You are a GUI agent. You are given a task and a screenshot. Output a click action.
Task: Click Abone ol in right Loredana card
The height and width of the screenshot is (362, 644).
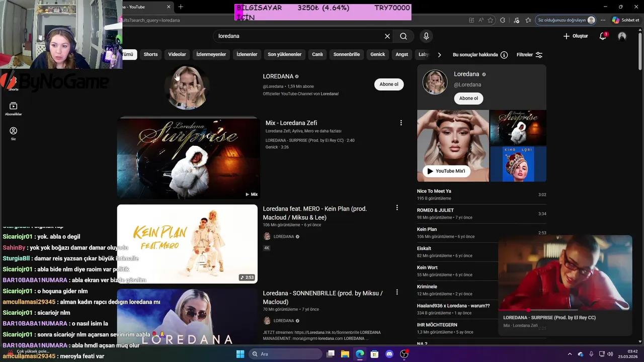468,99
